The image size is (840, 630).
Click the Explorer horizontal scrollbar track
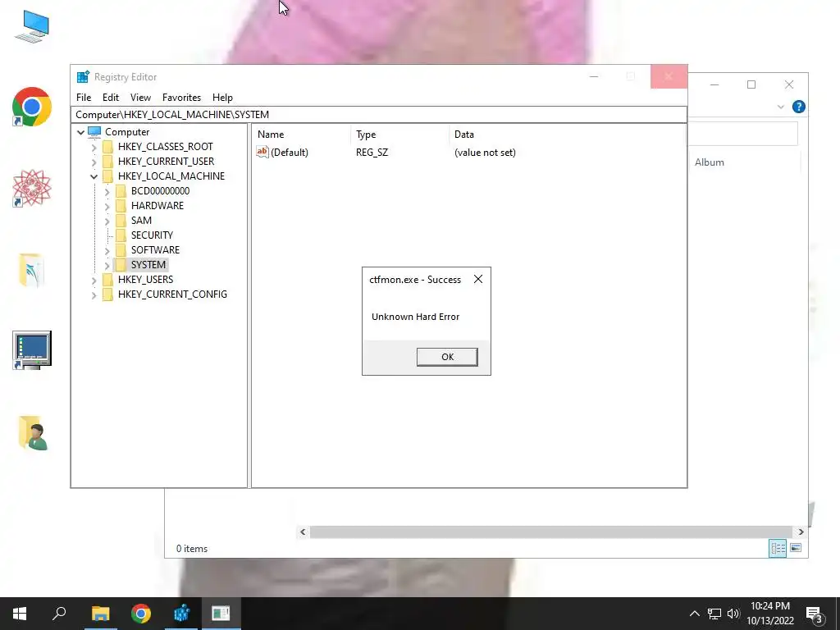coord(550,532)
